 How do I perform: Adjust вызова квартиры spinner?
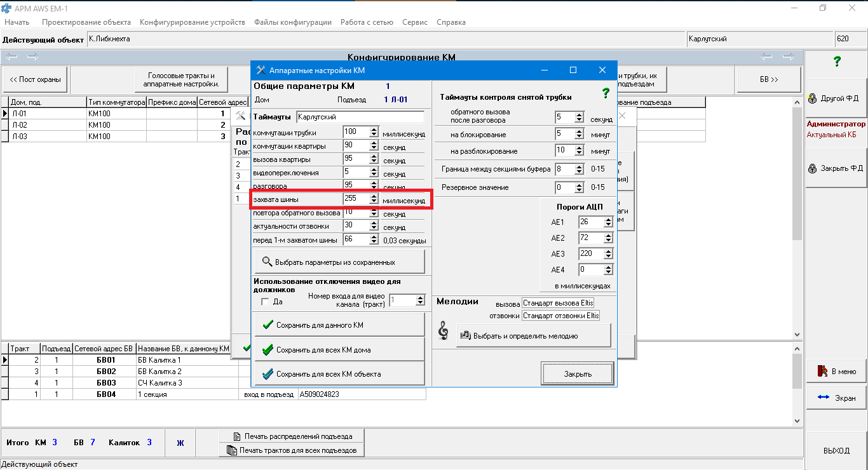(x=374, y=159)
